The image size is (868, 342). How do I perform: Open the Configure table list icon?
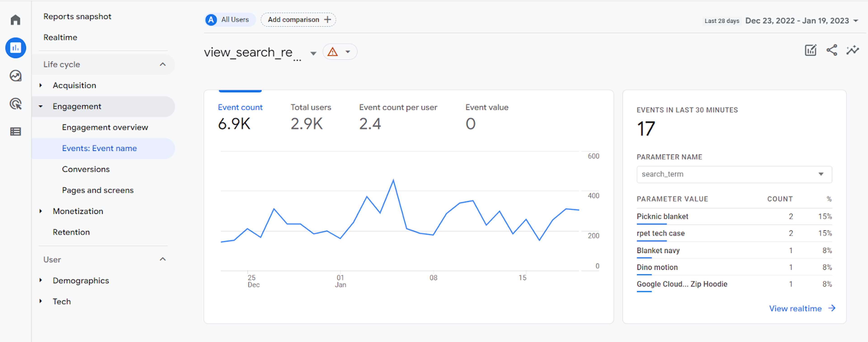[x=16, y=132]
